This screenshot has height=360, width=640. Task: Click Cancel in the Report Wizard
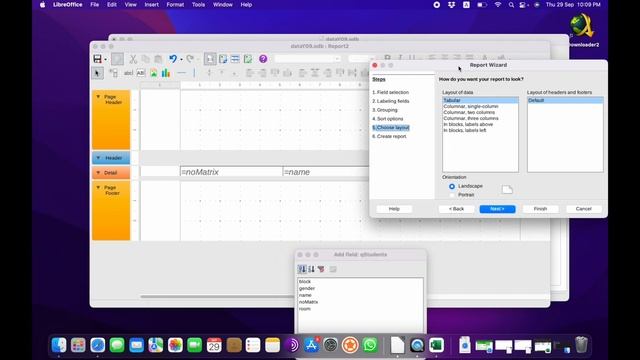point(584,209)
